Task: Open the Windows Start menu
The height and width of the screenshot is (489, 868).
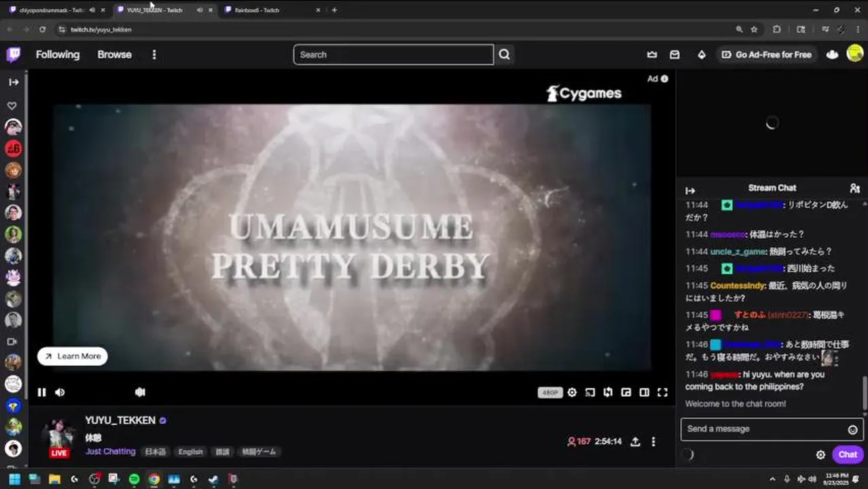Action: tap(14, 479)
